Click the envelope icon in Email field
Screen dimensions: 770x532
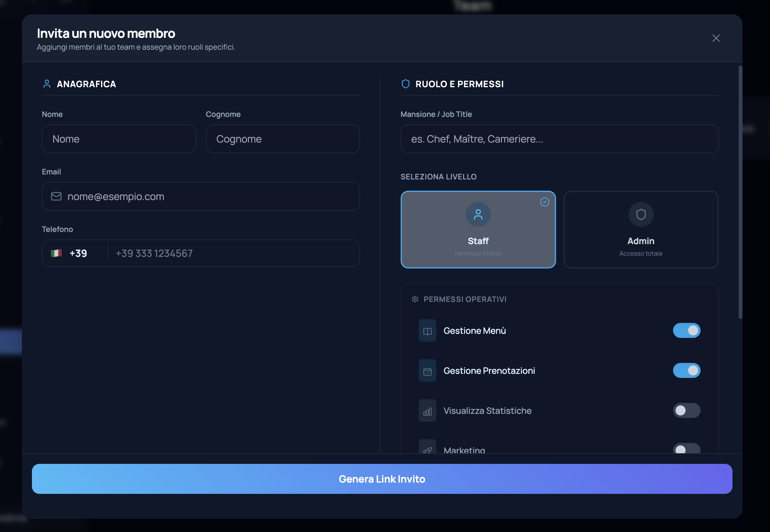56,196
